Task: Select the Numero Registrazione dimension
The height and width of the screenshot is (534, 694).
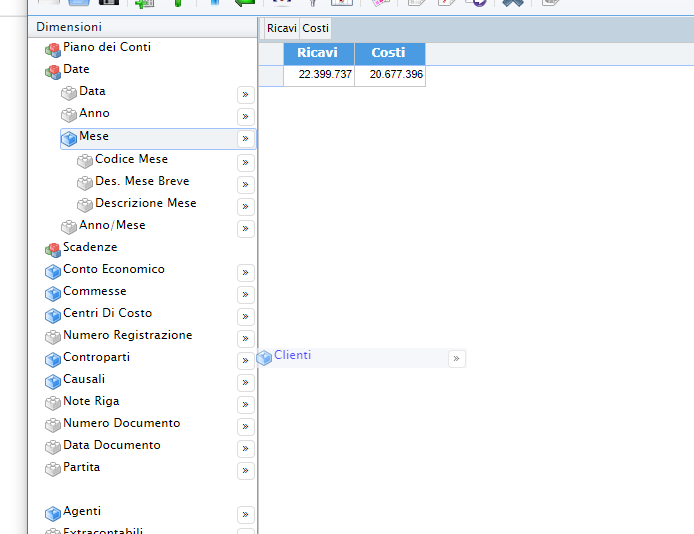Action: pos(127,335)
